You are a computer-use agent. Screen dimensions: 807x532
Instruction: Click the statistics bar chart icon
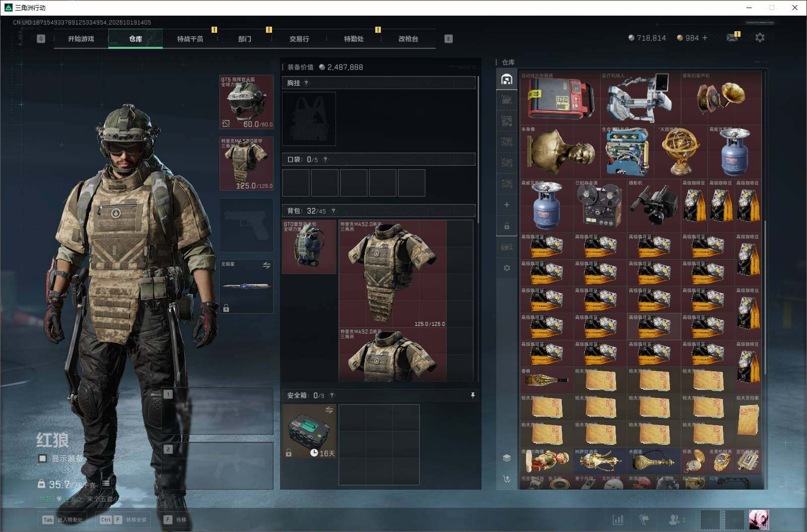(618, 519)
